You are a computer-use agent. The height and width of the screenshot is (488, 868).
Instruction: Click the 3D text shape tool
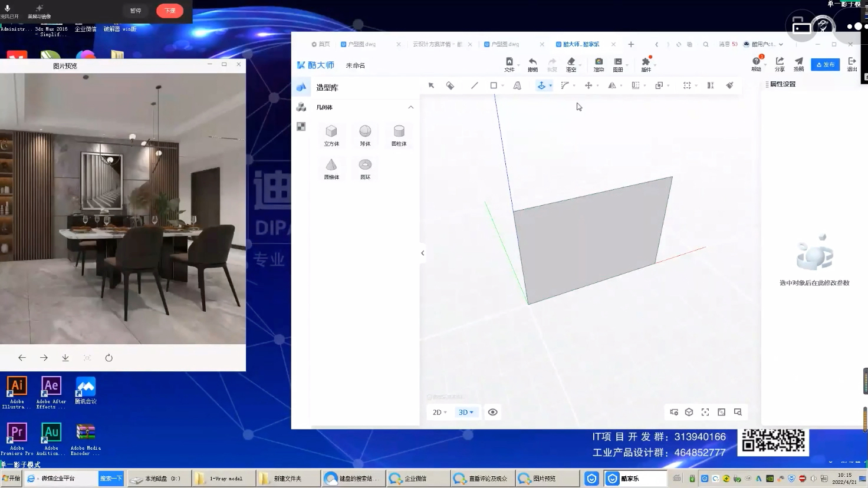[517, 85]
